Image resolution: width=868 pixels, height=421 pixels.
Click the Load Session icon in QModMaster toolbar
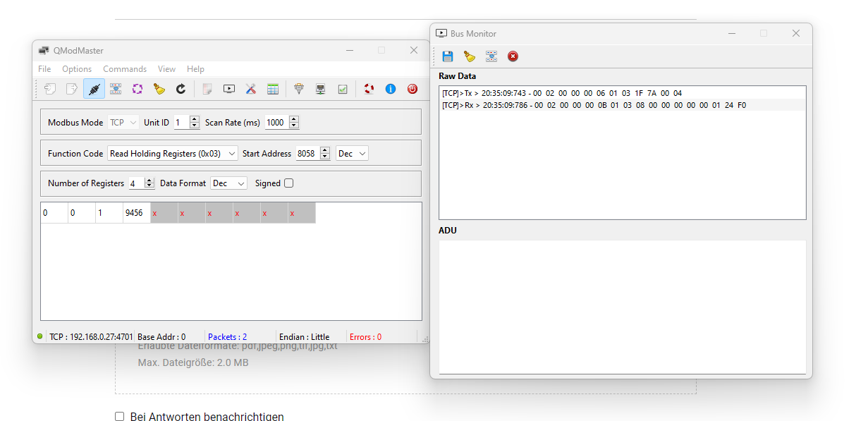[50, 89]
